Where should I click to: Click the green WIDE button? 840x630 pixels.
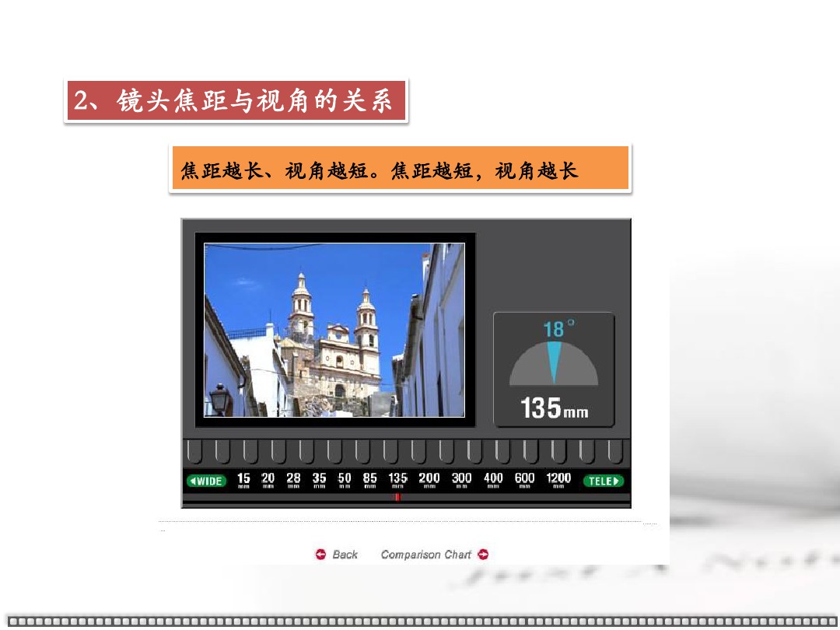pos(206,481)
